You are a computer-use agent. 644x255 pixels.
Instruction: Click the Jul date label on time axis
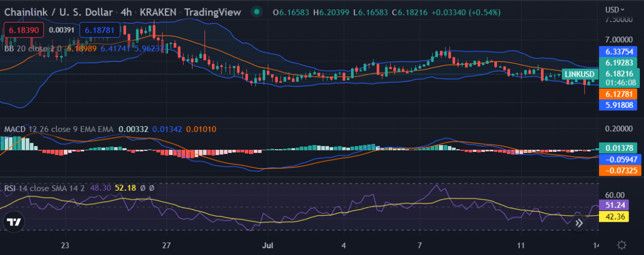pyautogui.click(x=269, y=245)
